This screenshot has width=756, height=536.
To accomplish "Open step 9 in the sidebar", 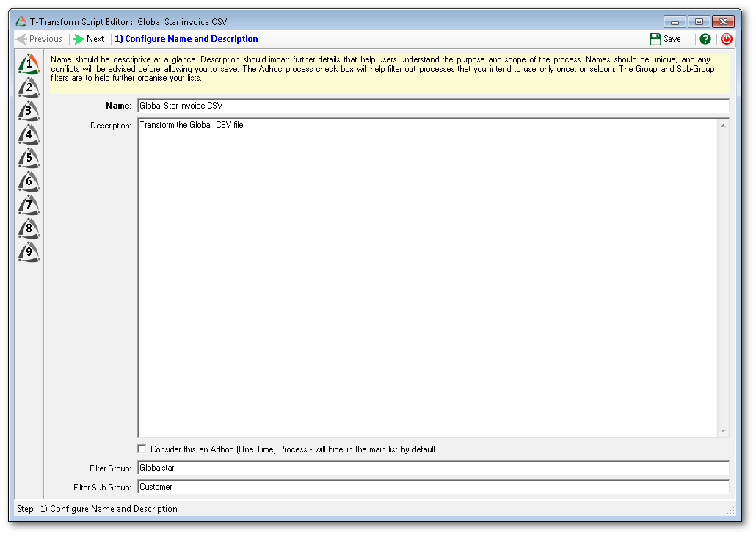I will [29, 252].
